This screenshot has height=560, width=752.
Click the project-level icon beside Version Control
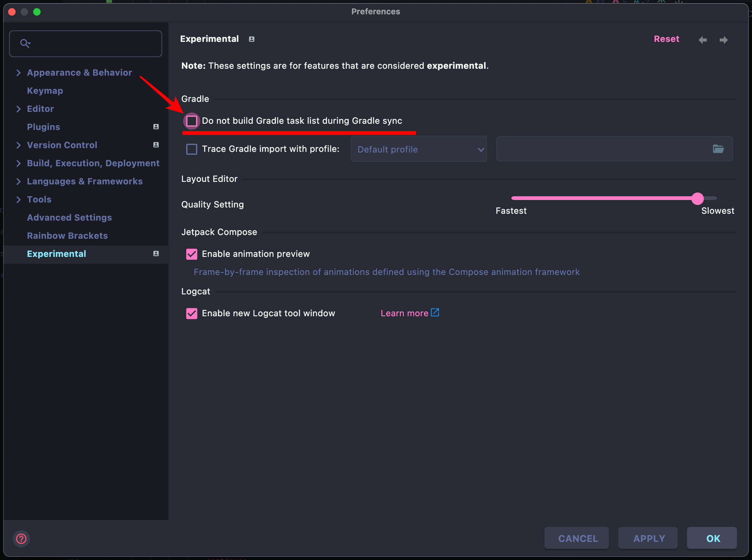click(156, 145)
